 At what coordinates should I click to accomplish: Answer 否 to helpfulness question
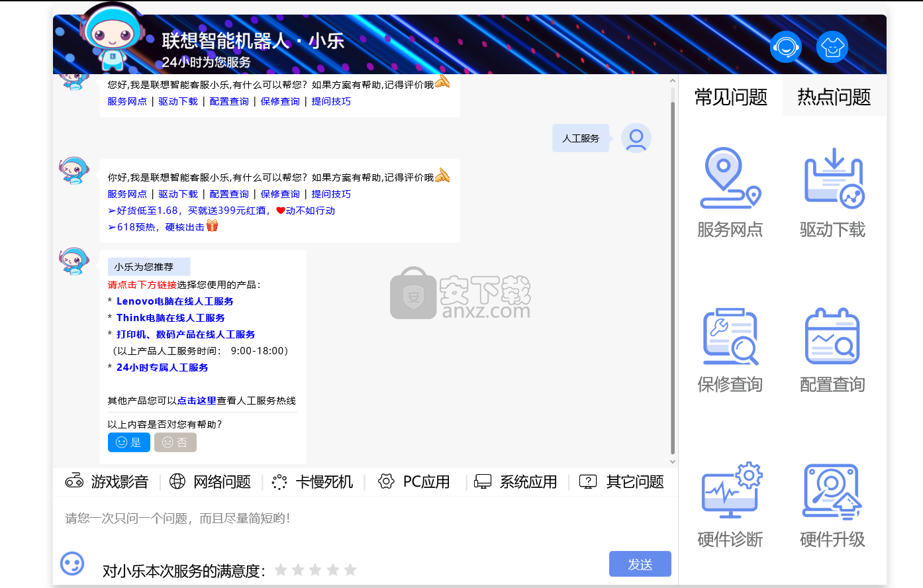pyautogui.click(x=175, y=442)
